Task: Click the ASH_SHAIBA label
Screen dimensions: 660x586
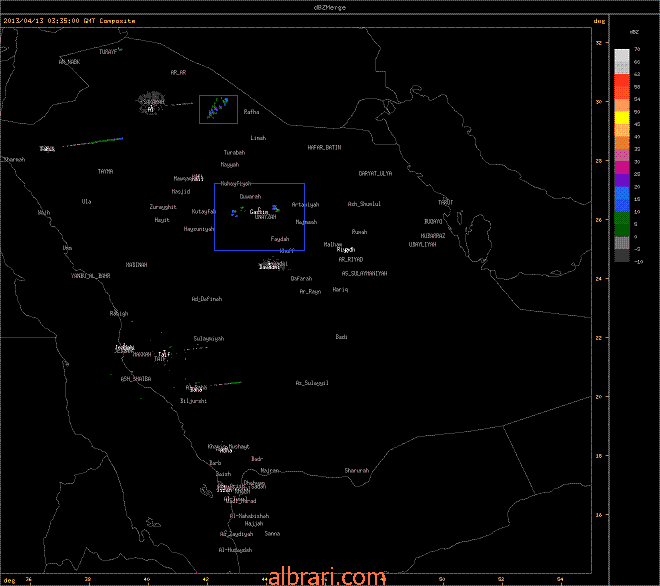Action: point(136,379)
